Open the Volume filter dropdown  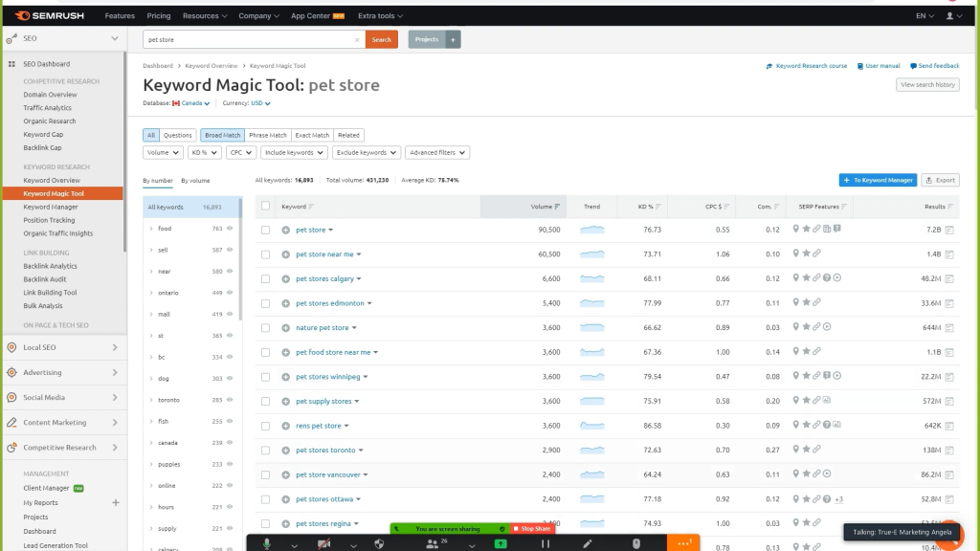click(x=163, y=152)
